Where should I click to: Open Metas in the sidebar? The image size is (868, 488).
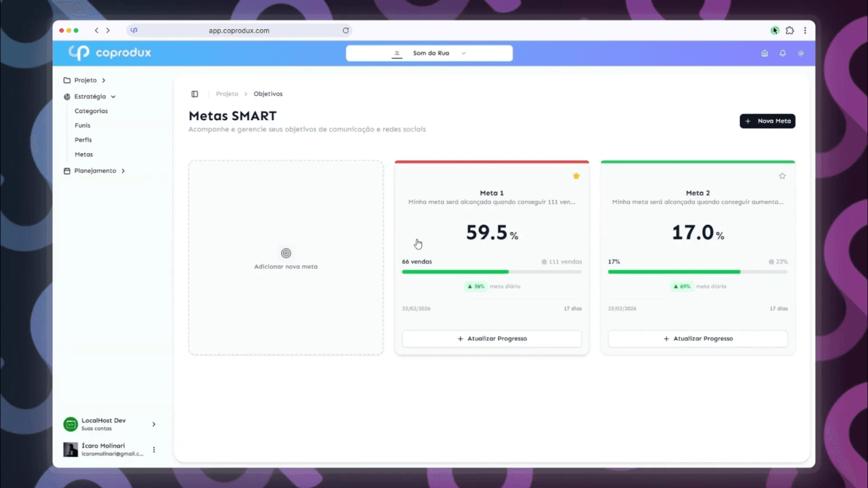(84, 154)
